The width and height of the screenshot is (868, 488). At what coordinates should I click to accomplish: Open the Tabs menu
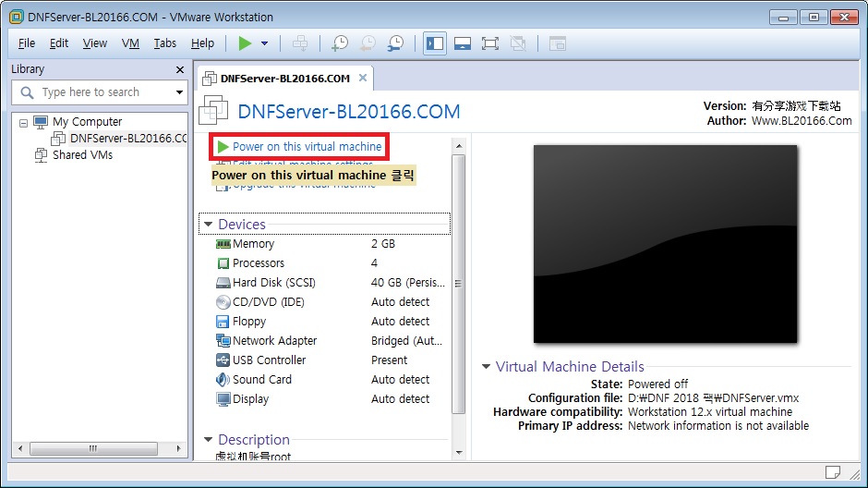pyautogui.click(x=165, y=43)
